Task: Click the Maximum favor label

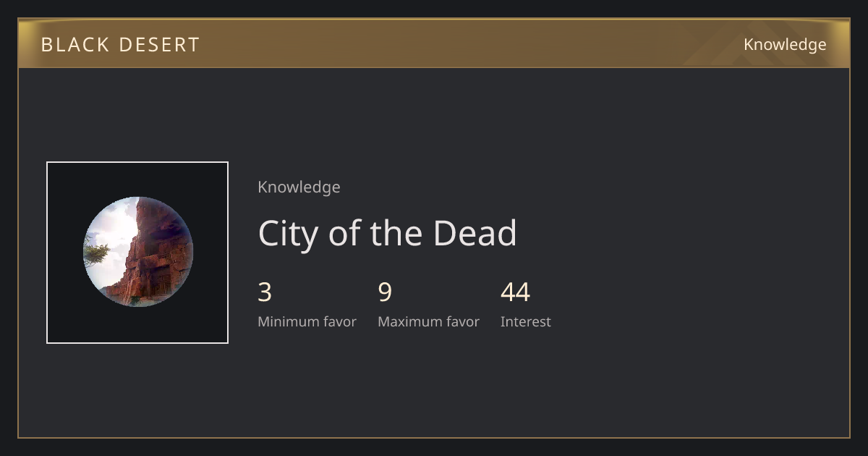Action: coord(428,321)
